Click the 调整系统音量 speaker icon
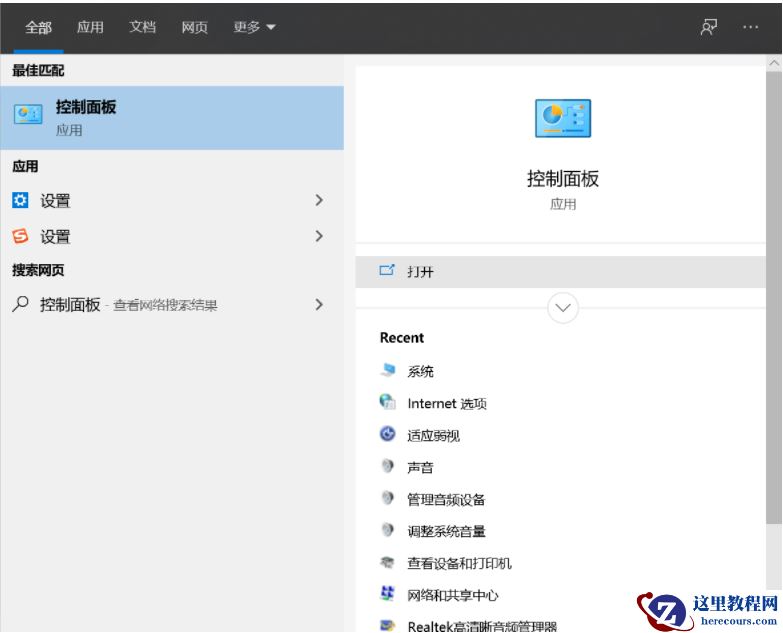The height and width of the screenshot is (633, 783). tap(388, 530)
